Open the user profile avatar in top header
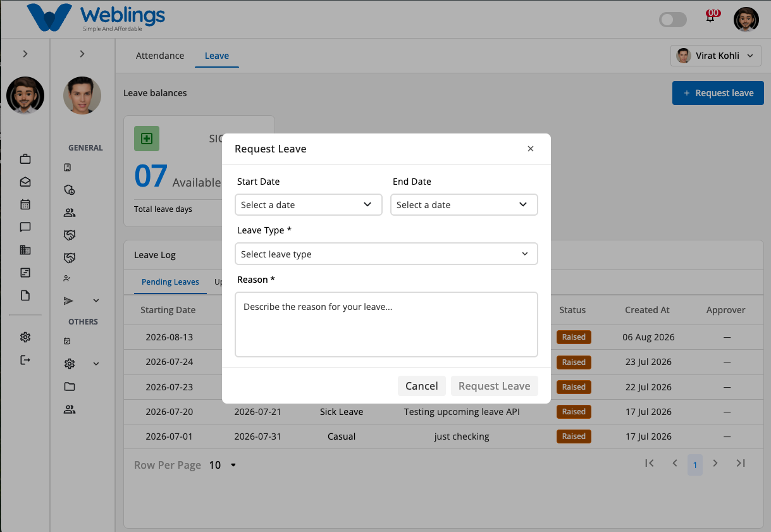 746,20
